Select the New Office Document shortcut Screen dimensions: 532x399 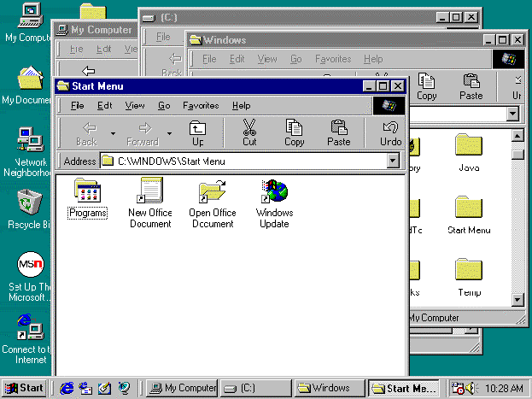(150, 191)
